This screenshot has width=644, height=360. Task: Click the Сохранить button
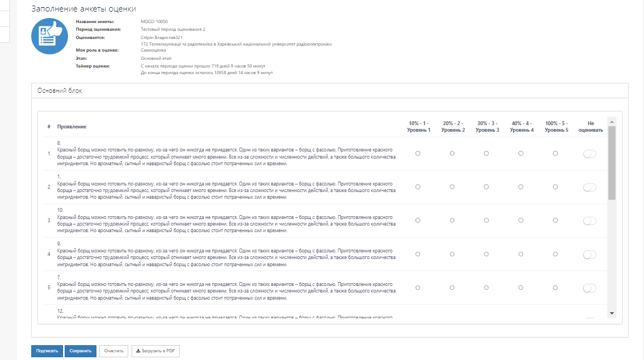(x=81, y=351)
